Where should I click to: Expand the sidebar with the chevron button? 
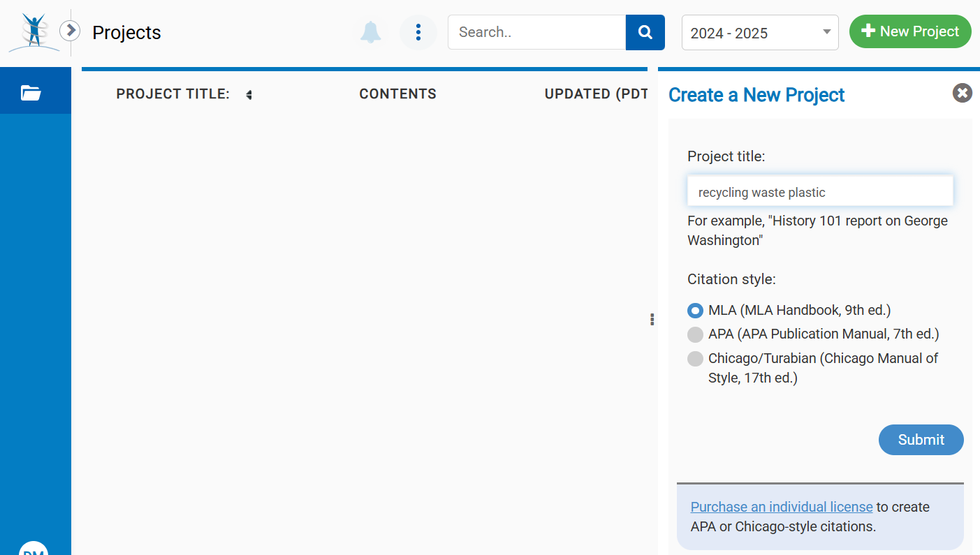[x=70, y=31]
